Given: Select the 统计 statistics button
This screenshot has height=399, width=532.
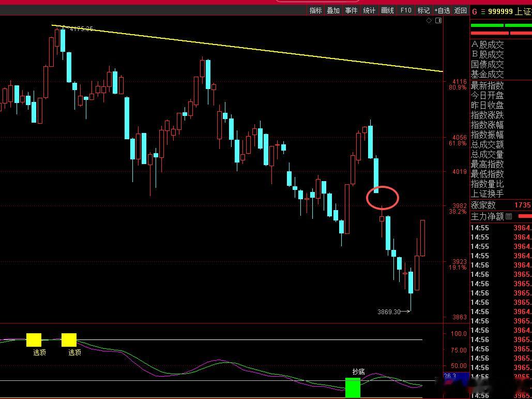Looking at the screenshot, I should coord(369,10).
